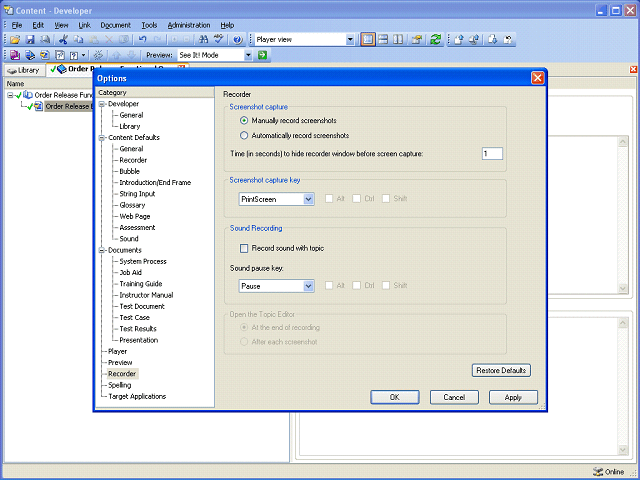This screenshot has height=480, width=640.
Task: Click the Copy toolbar icon
Action: (78, 40)
